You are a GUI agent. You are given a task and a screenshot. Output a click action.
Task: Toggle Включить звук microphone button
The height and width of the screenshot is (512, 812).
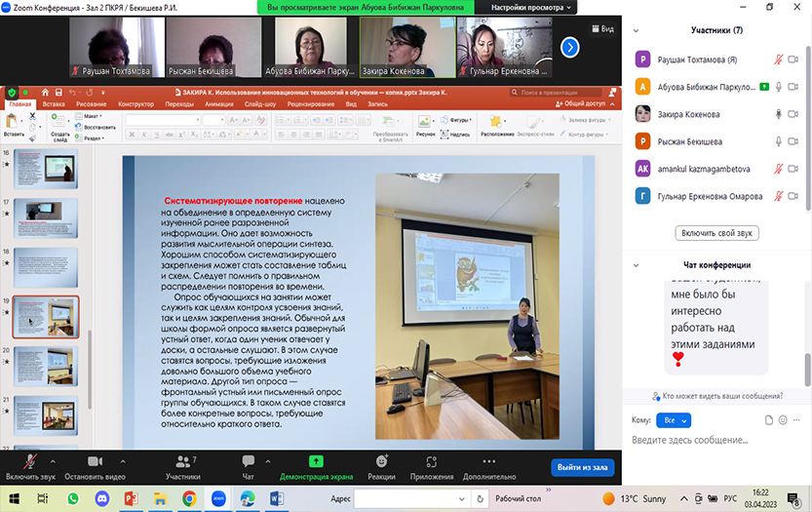point(31,461)
